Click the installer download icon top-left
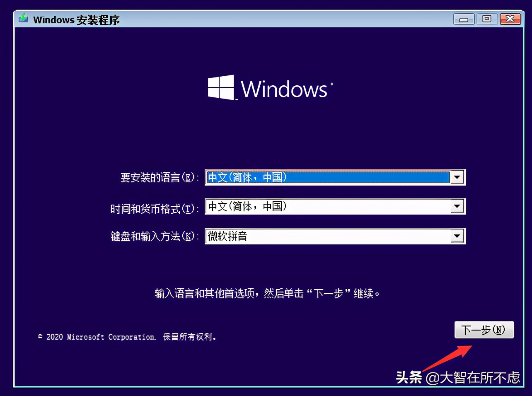Screen dimensions: 532x396 (x=23, y=19)
